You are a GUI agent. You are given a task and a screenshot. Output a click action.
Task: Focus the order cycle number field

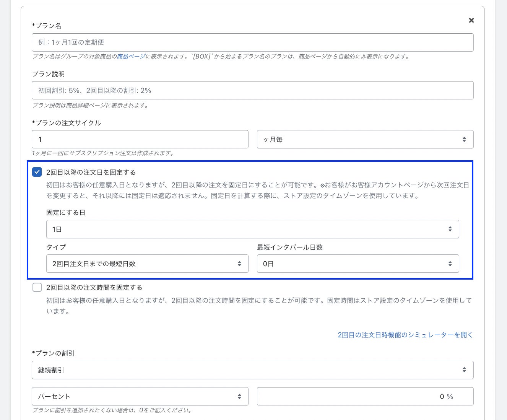(140, 140)
